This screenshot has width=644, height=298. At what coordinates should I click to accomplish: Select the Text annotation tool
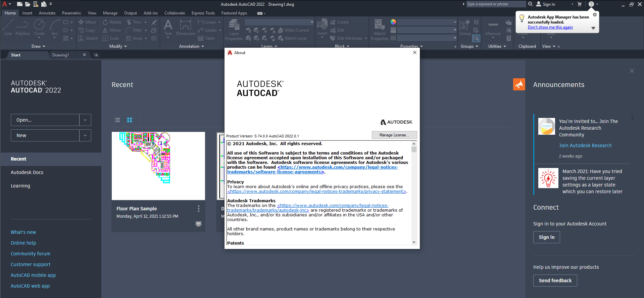coord(168,27)
